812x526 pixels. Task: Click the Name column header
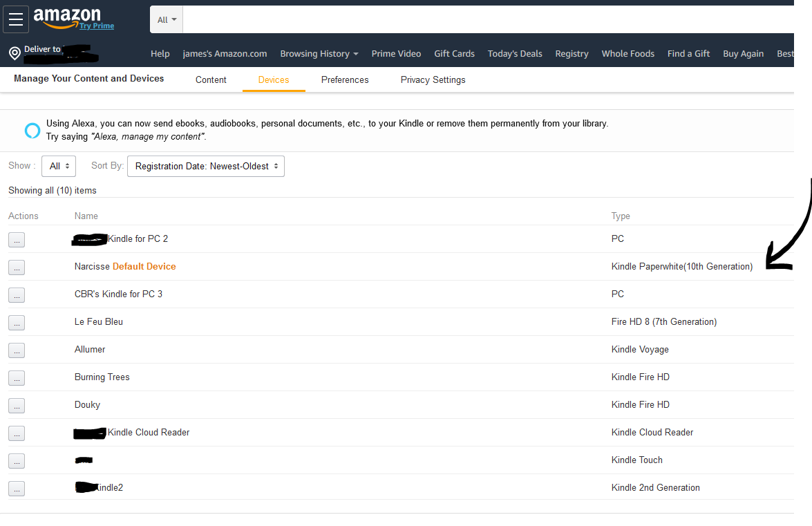point(86,216)
